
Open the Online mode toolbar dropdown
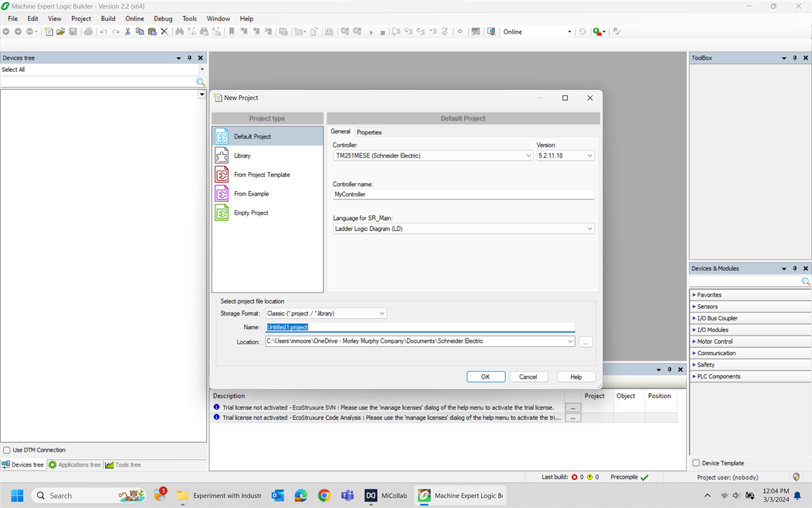click(x=569, y=32)
